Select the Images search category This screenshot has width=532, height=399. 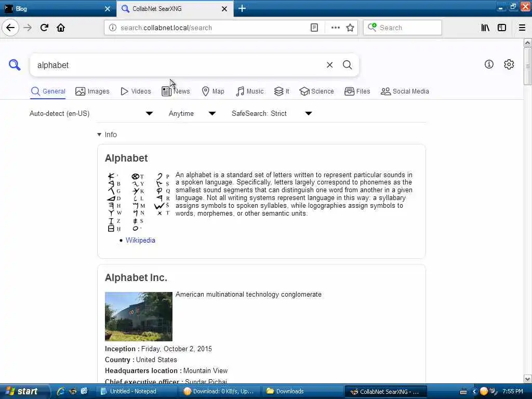pos(92,91)
